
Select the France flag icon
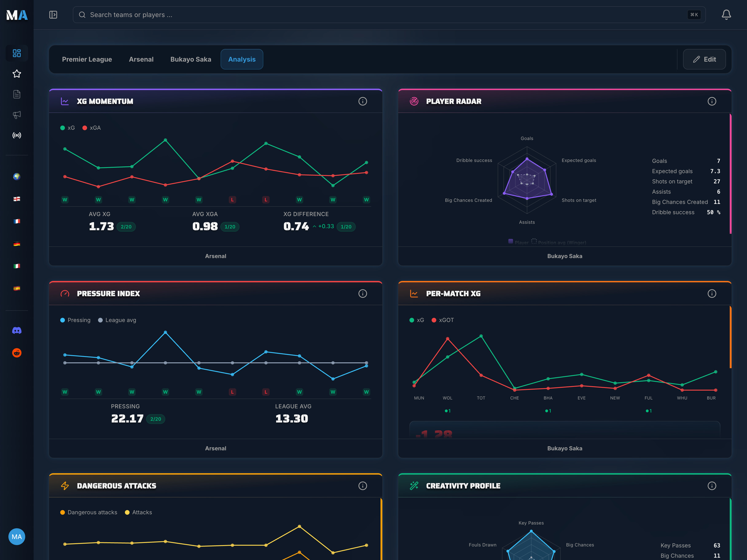click(17, 221)
